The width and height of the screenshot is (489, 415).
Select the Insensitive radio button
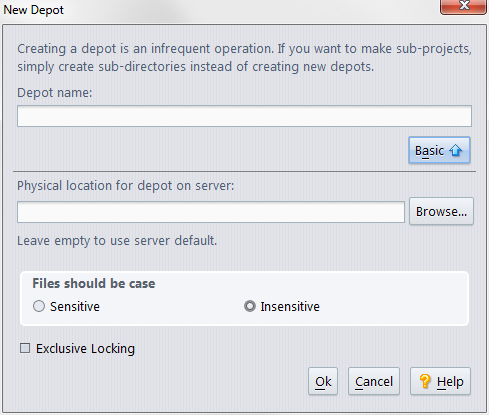pyautogui.click(x=250, y=306)
